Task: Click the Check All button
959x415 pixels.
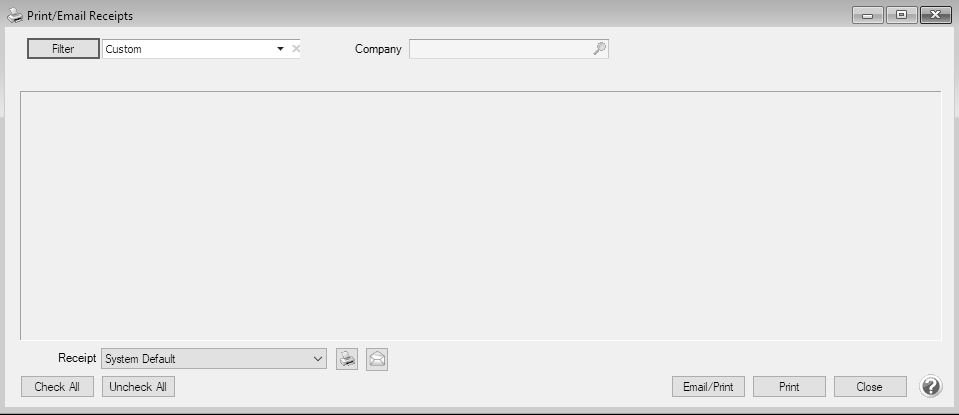Action: point(57,387)
